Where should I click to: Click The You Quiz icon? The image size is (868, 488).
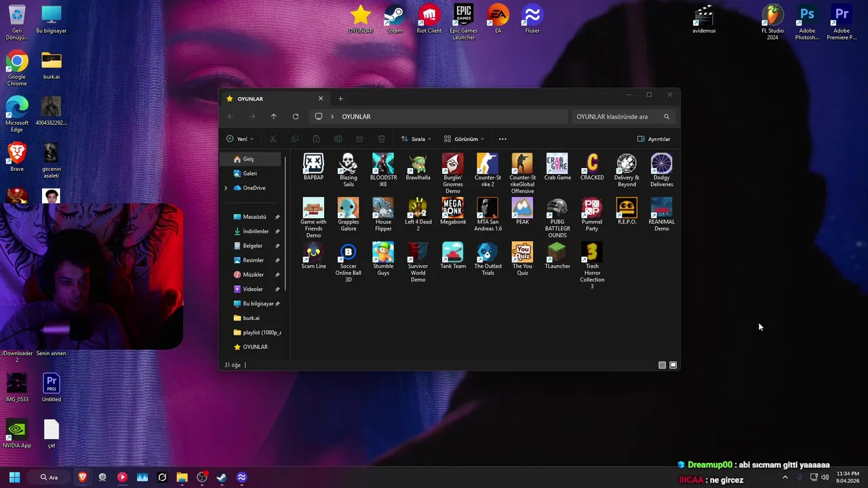pyautogui.click(x=522, y=258)
